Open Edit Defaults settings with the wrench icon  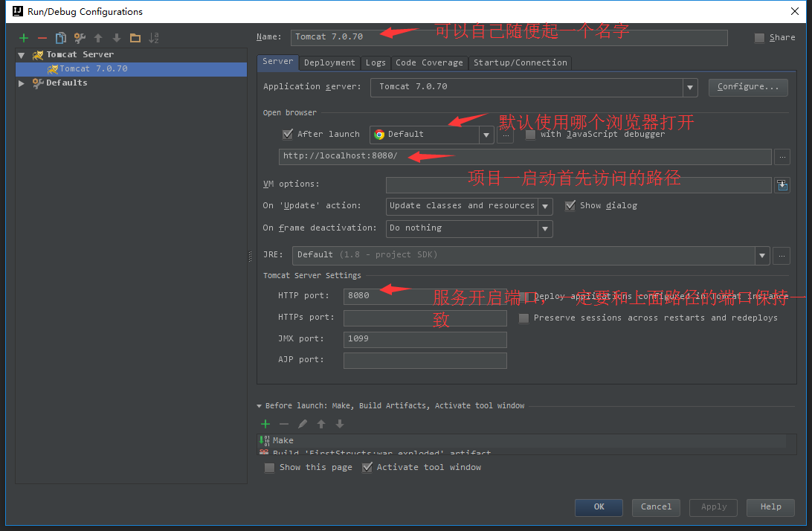pos(80,38)
